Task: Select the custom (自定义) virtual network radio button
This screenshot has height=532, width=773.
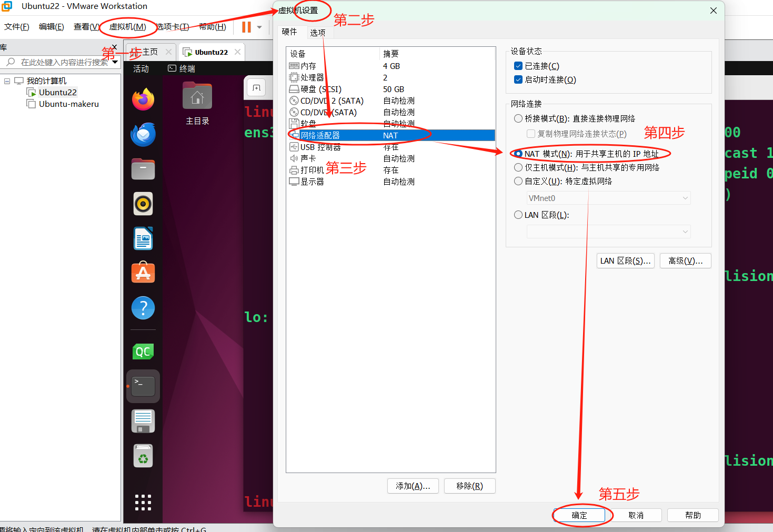Action: (518, 181)
